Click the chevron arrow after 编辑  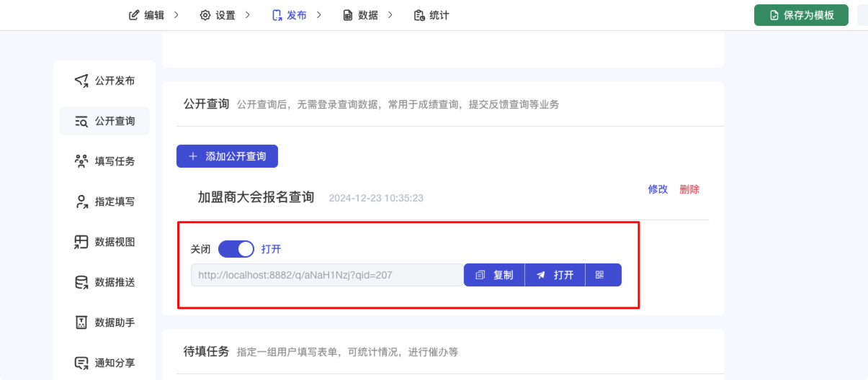coord(176,15)
